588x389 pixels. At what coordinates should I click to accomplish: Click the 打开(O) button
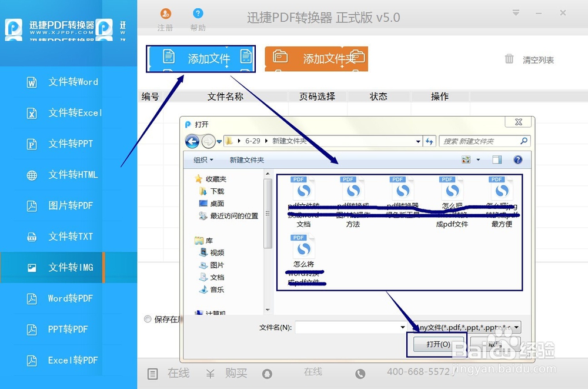point(438,344)
